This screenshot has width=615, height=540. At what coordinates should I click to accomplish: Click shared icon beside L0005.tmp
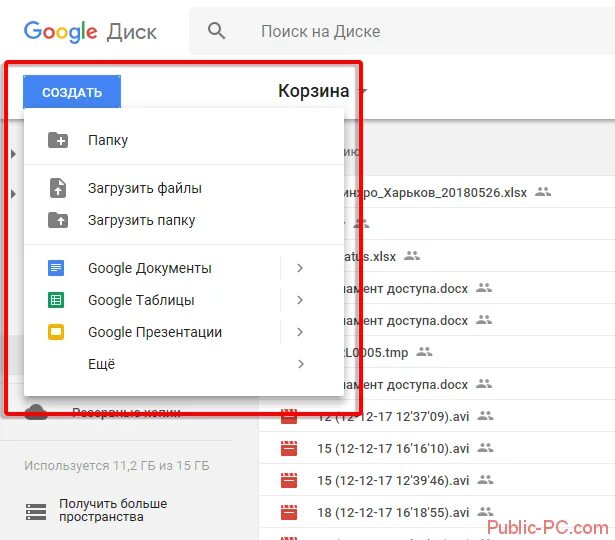(x=424, y=352)
